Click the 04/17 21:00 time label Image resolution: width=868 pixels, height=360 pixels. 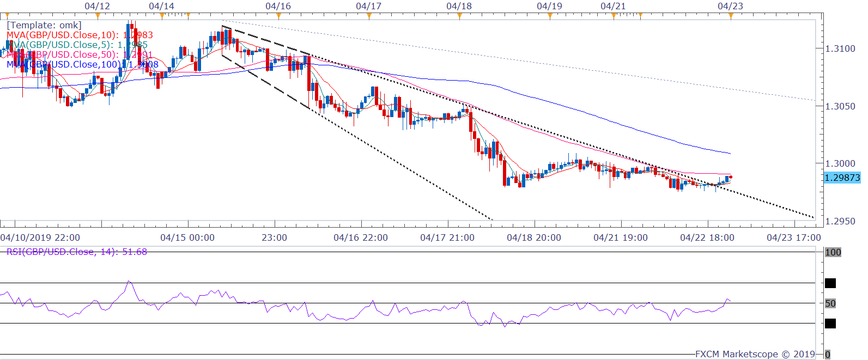[447, 237]
